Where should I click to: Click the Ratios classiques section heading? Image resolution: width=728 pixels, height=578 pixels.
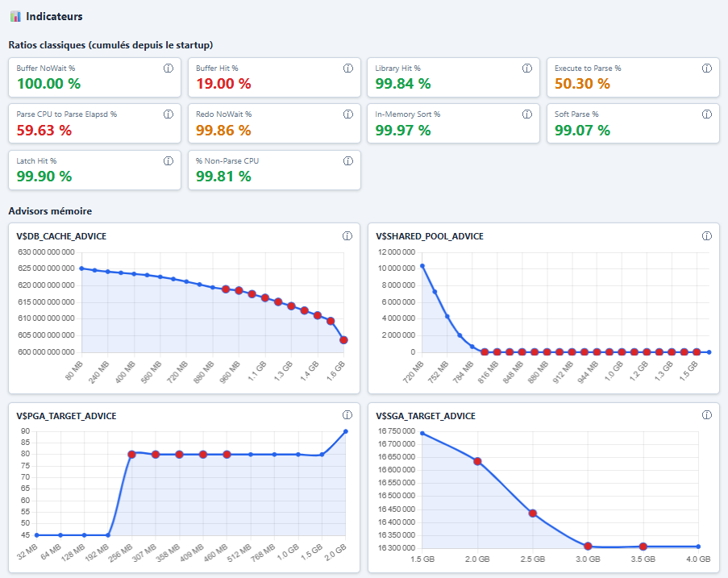point(110,45)
